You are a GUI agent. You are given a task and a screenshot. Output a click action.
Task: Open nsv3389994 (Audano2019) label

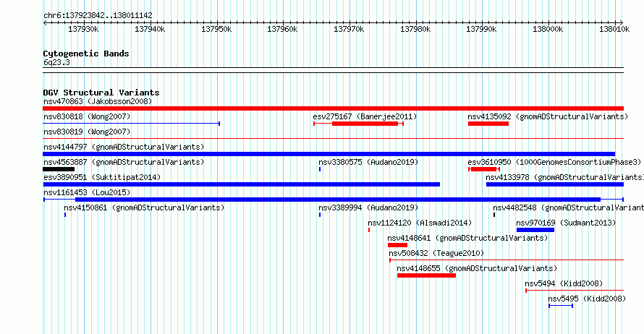(368, 207)
